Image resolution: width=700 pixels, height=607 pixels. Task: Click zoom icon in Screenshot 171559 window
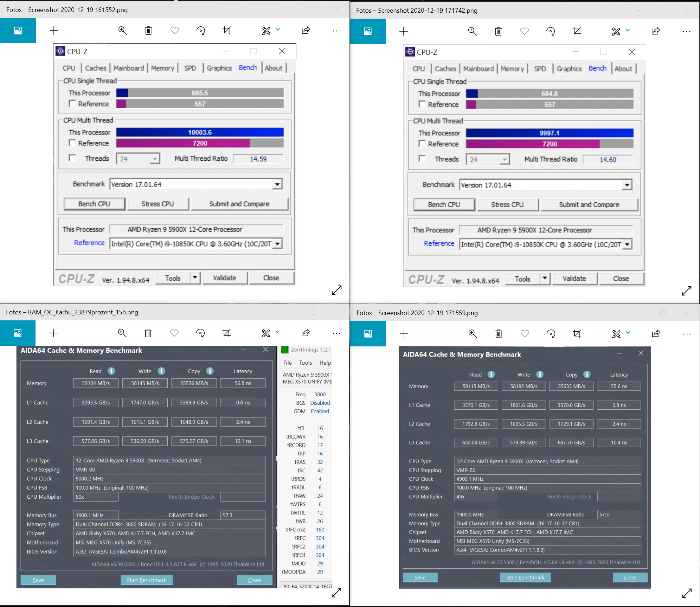tap(473, 334)
